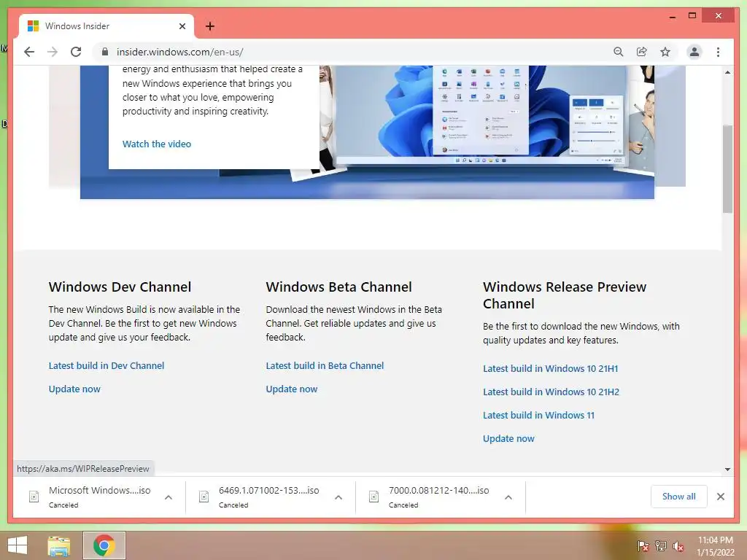Click the Windows 11 desktop hero image
Image resolution: width=747 pixels, height=560 pixels.
pyautogui.click(x=481, y=114)
